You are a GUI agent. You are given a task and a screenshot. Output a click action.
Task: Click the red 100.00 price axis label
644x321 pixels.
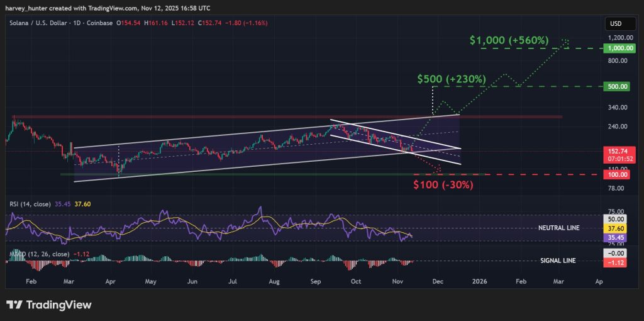[x=614, y=174]
